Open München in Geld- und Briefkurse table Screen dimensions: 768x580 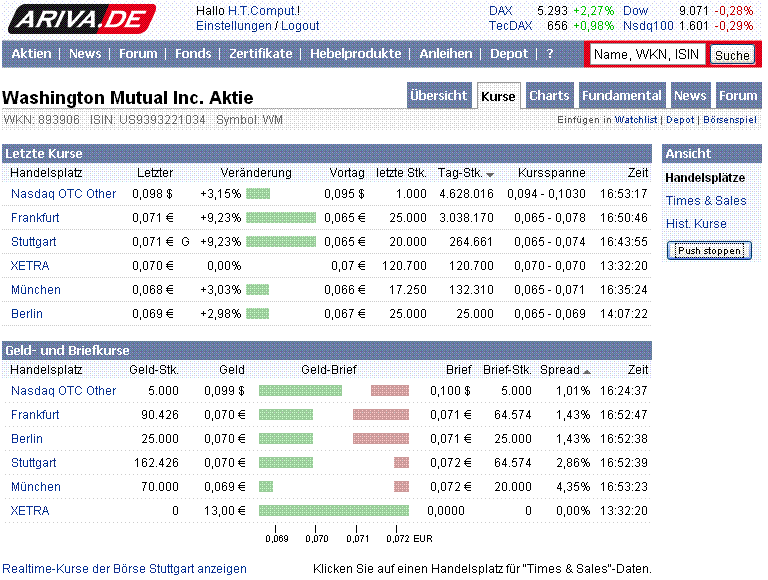tap(36, 486)
